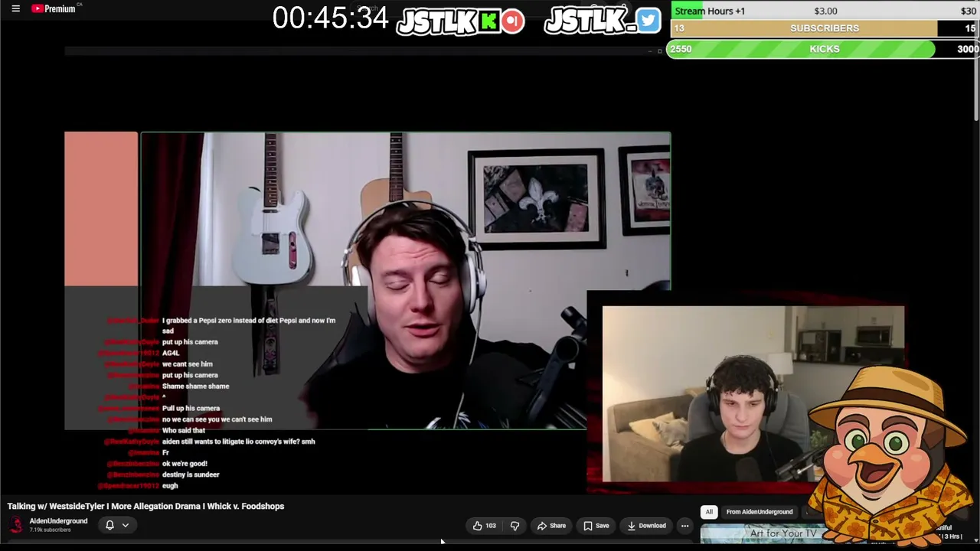The width and height of the screenshot is (980, 551).
Task: Open the AidenUnderground channel avatar
Action: click(x=16, y=525)
